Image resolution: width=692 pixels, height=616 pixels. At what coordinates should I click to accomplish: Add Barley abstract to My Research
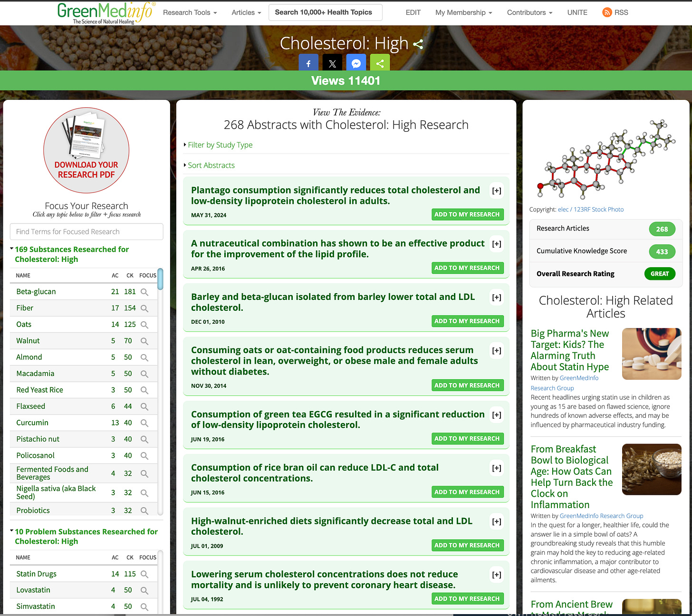(x=467, y=321)
